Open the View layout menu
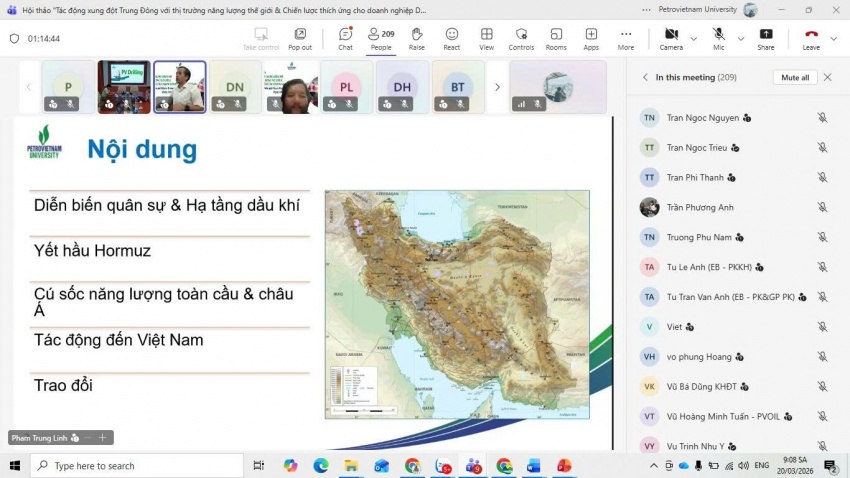850x478 pixels. (x=486, y=38)
